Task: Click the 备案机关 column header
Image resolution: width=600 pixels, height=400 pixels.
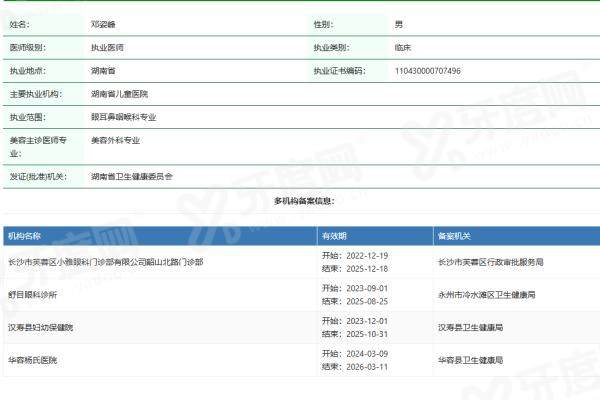Action: point(453,236)
